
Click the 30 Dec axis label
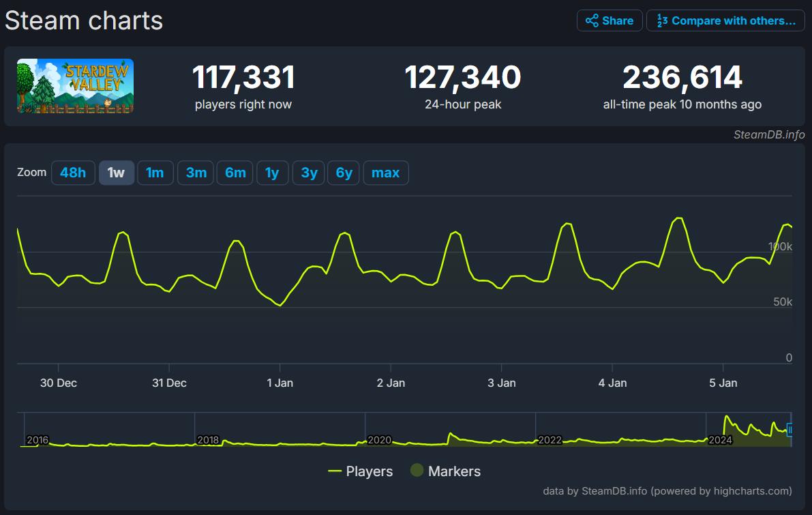[59, 383]
